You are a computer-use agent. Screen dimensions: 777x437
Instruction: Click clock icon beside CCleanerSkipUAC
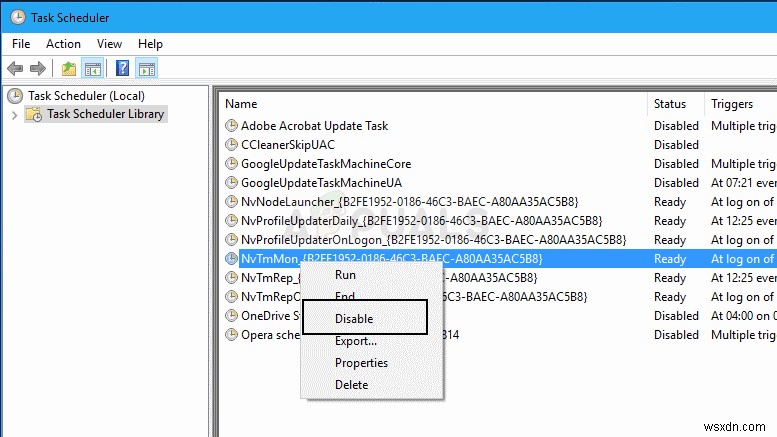tap(231, 144)
